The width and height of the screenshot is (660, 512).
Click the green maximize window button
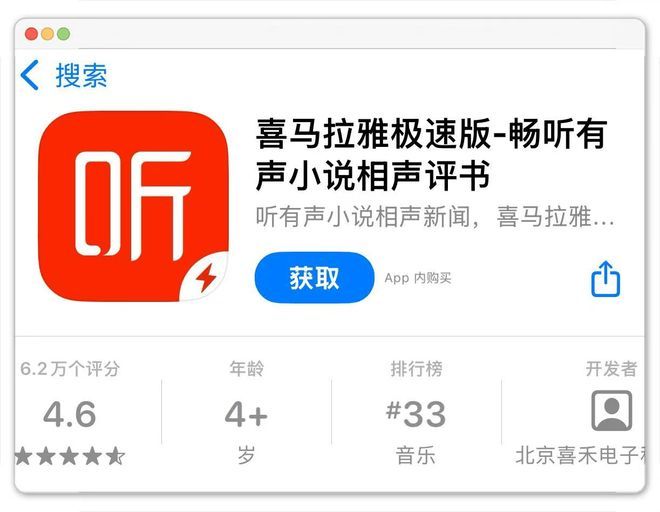tap(64, 34)
